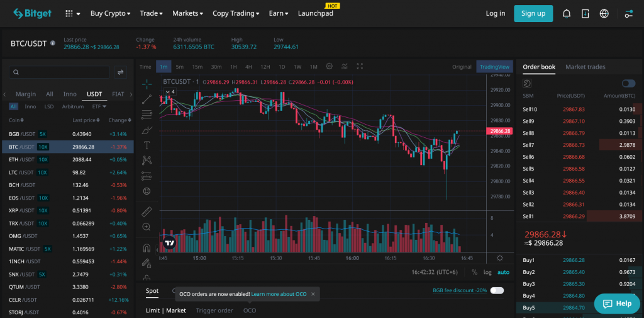644x318 pixels.
Task: Select the crosshair cursor tool
Action: tap(147, 84)
